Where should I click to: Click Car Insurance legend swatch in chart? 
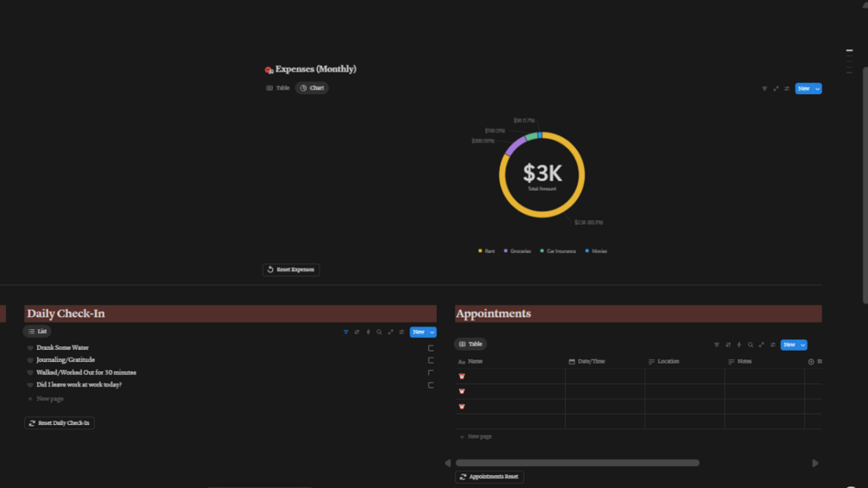(x=542, y=250)
